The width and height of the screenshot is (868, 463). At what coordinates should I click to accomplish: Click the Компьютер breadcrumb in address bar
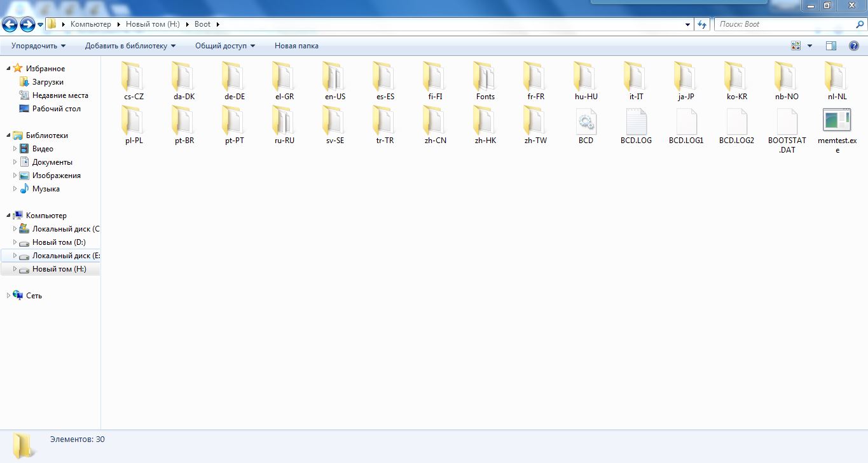click(90, 24)
